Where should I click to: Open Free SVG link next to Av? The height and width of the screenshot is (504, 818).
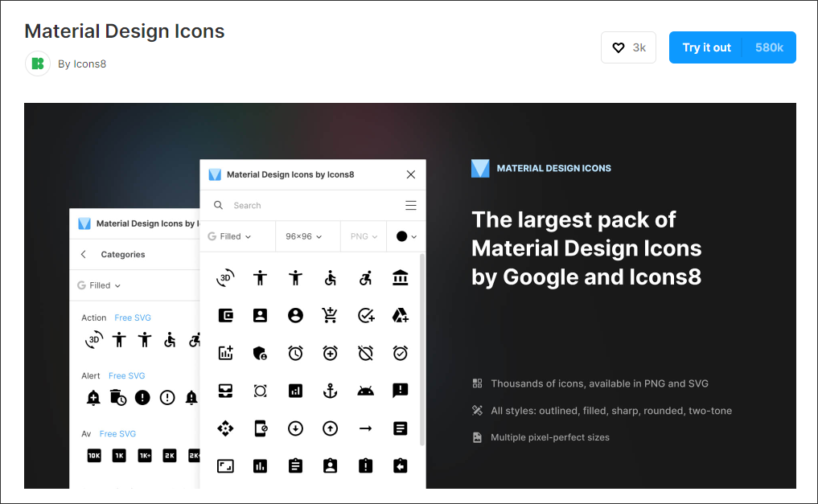(117, 433)
